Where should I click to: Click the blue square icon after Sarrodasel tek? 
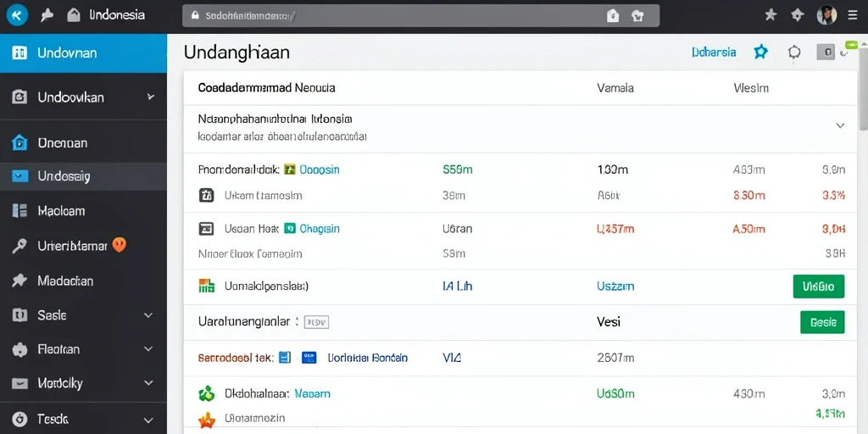(285, 358)
